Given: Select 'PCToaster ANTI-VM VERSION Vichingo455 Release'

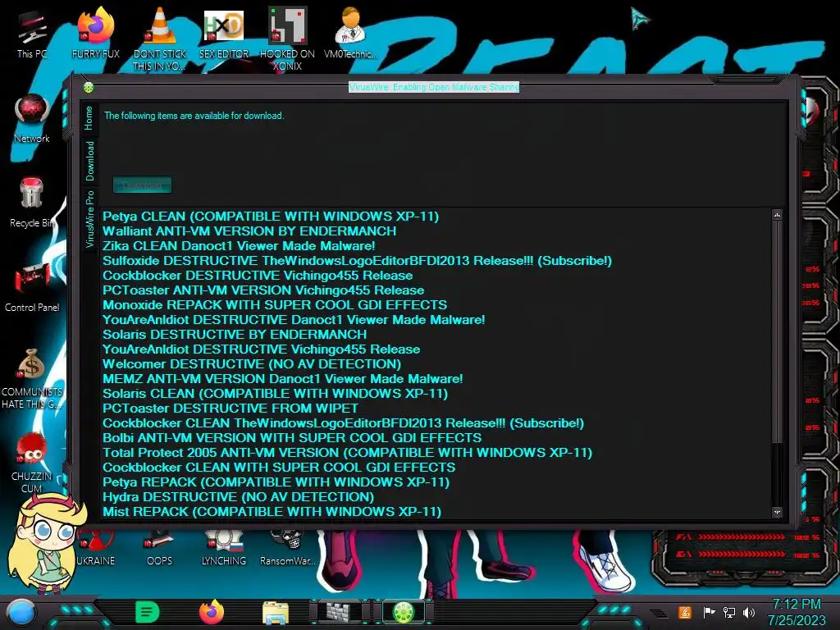Looking at the screenshot, I should pos(263,290).
